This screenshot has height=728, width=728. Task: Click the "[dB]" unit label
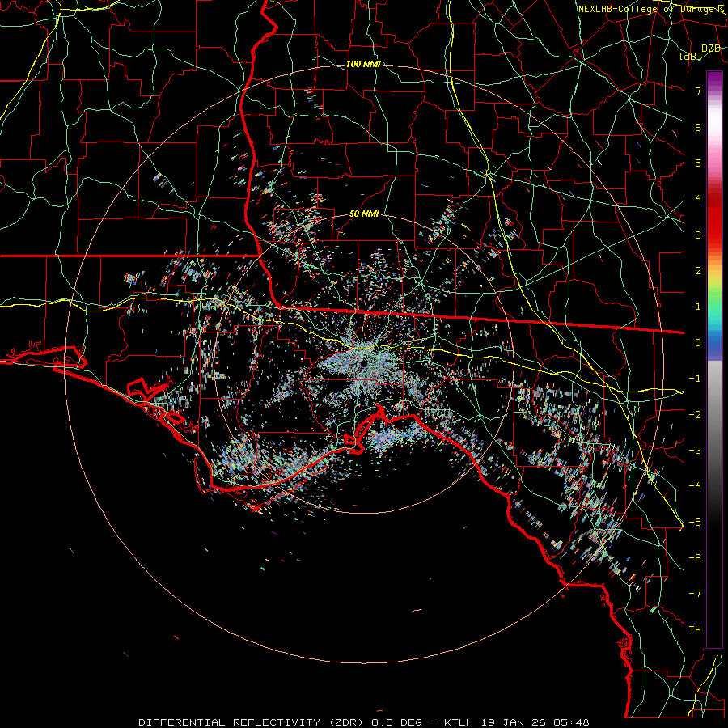tap(691, 56)
